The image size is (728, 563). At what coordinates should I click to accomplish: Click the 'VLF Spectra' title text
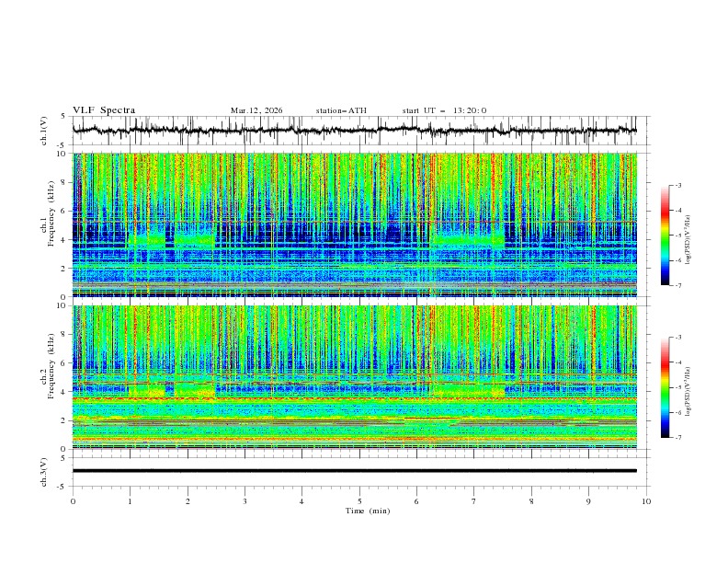pos(104,110)
